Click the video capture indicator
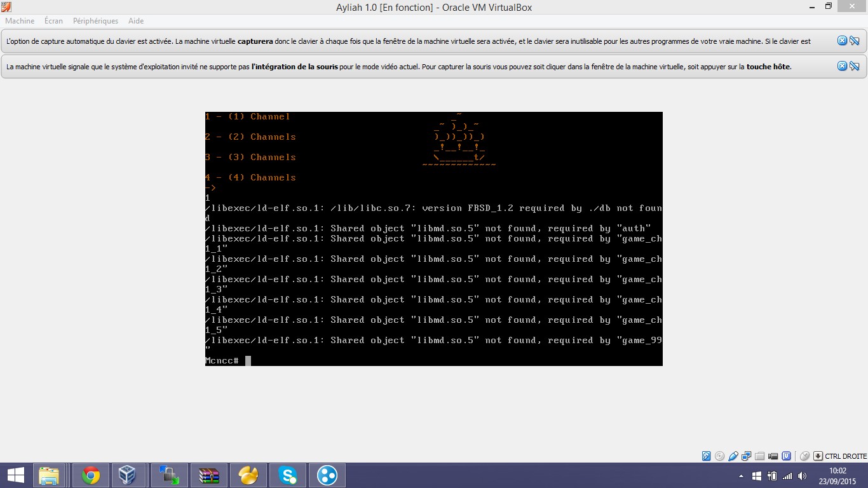 click(x=773, y=456)
